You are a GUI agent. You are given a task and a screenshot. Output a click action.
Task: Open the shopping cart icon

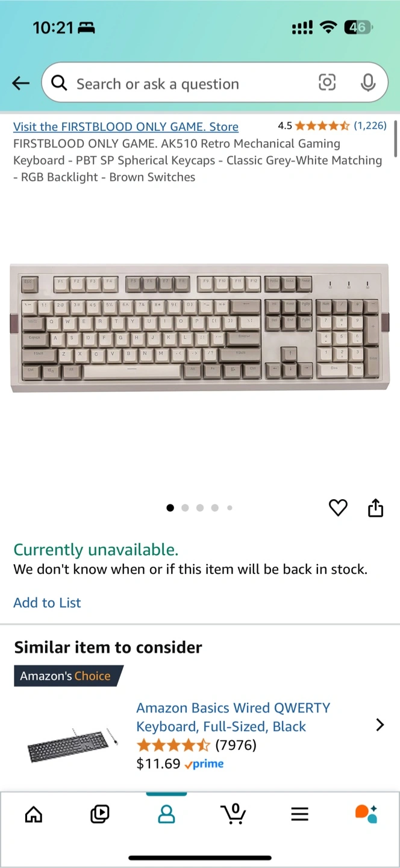pyautogui.click(x=233, y=814)
